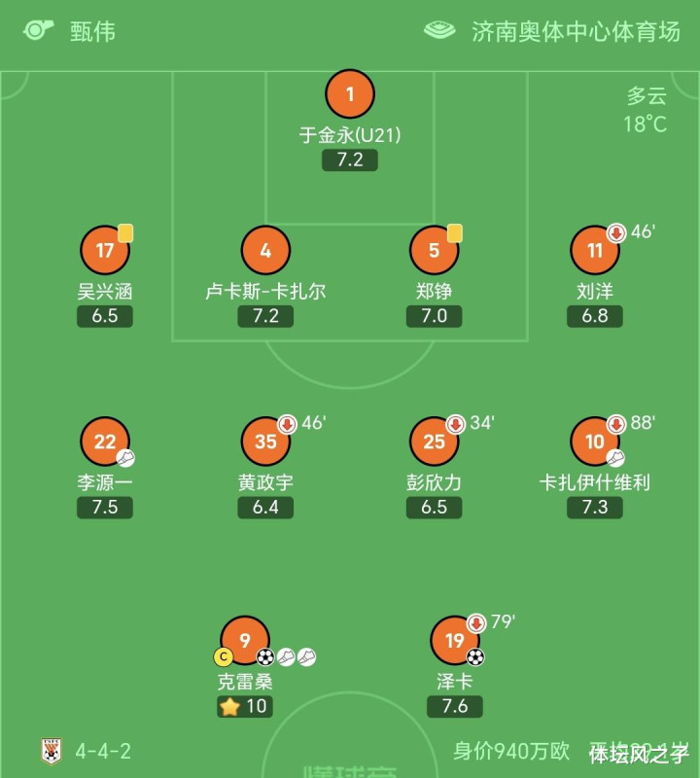Tap substitution arrow on player 11 刘洋
The width and height of the screenshot is (700, 778).
click(616, 232)
